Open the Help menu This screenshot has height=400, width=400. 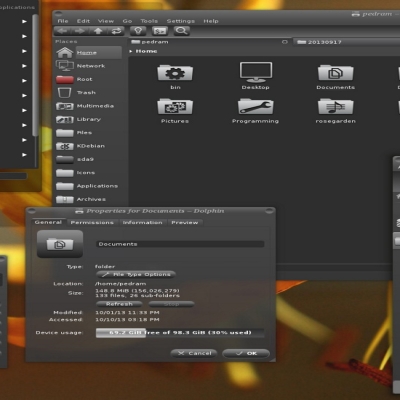point(211,21)
